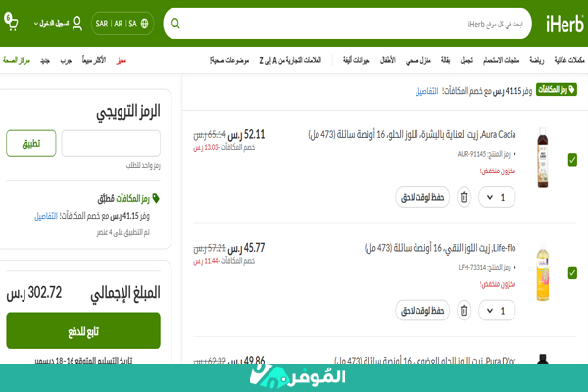Open the SAR | AR | SA region selector
Image resolution: width=588 pixels, height=392 pixels.
point(122,24)
